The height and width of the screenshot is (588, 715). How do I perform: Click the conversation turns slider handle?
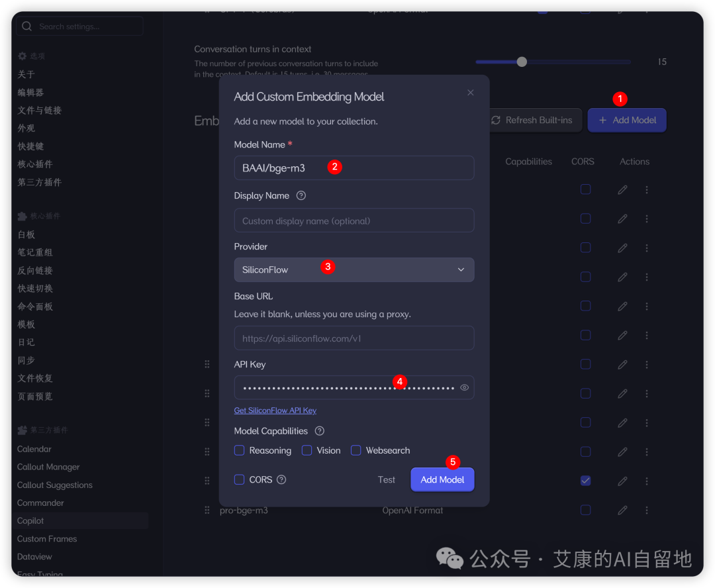(522, 62)
